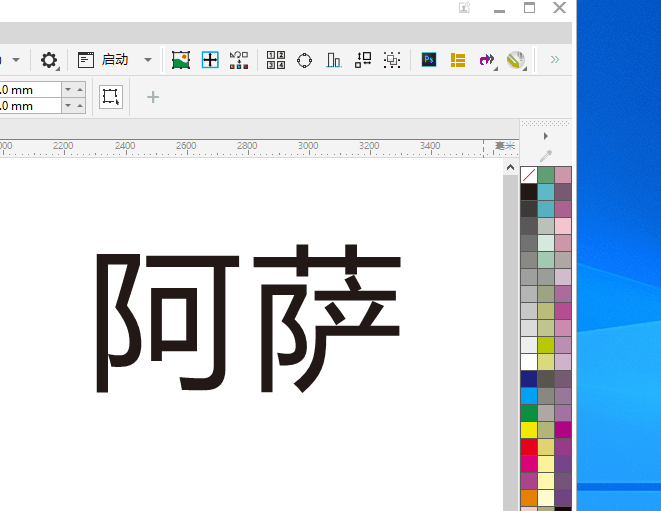Open the color palette flyout arrow
The height and width of the screenshot is (511, 661).
click(x=545, y=136)
